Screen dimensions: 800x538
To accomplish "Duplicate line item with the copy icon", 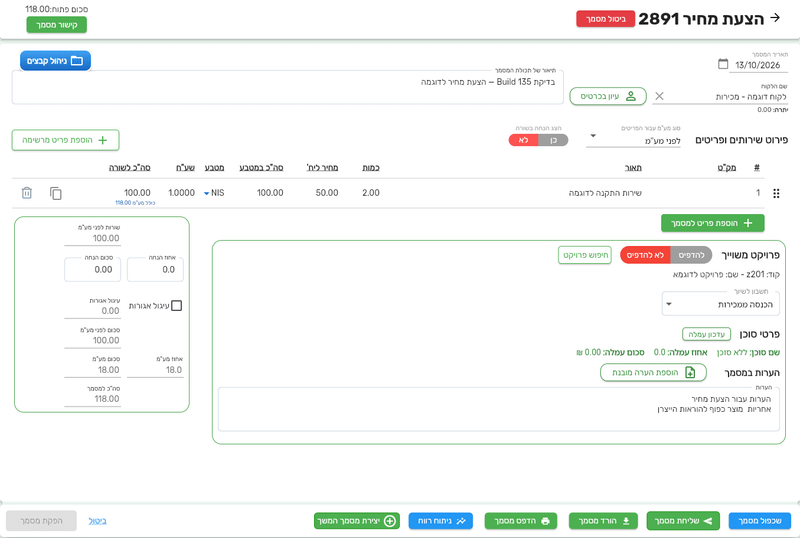I will pos(56,193).
